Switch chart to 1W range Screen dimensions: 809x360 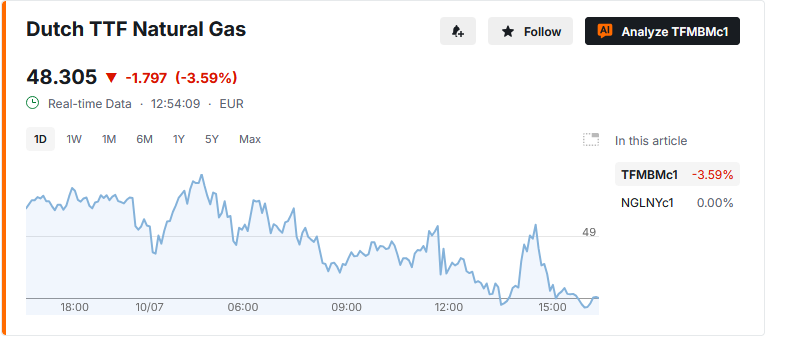pos(74,139)
